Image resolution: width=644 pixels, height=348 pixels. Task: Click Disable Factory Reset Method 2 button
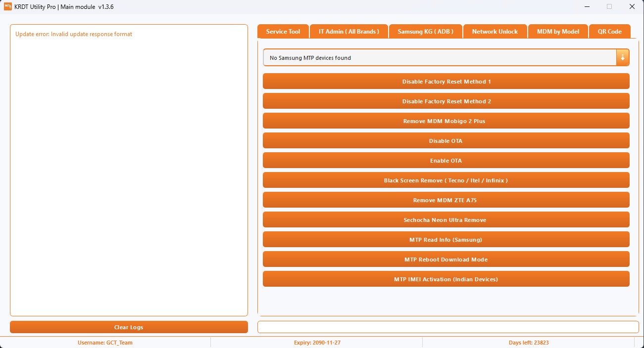point(446,101)
